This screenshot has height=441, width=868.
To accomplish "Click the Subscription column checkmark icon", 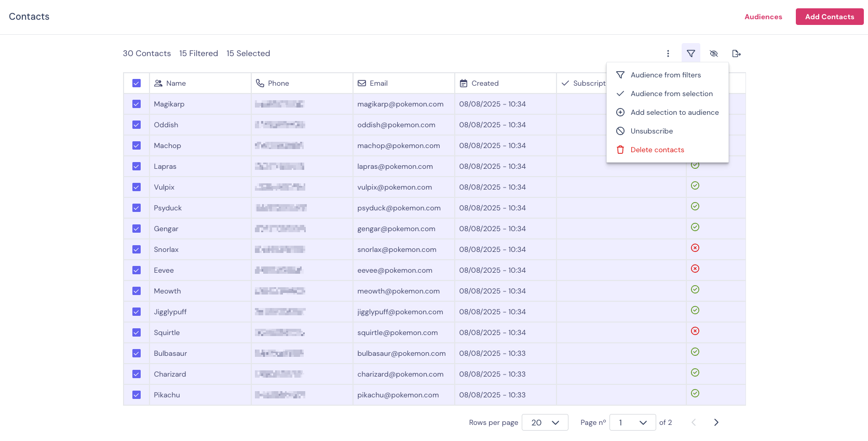I will 565,83.
